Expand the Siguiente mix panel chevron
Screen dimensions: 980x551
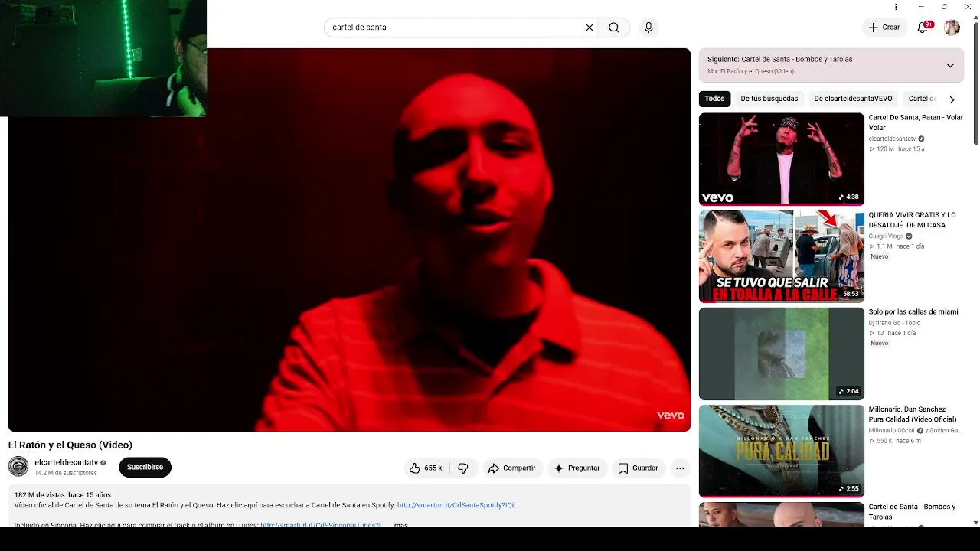(x=950, y=65)
